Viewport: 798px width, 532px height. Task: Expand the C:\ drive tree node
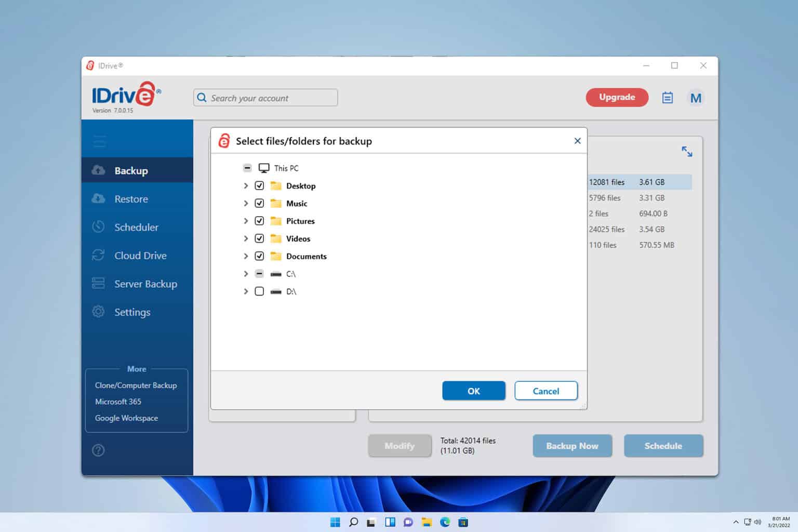point(246,274)
